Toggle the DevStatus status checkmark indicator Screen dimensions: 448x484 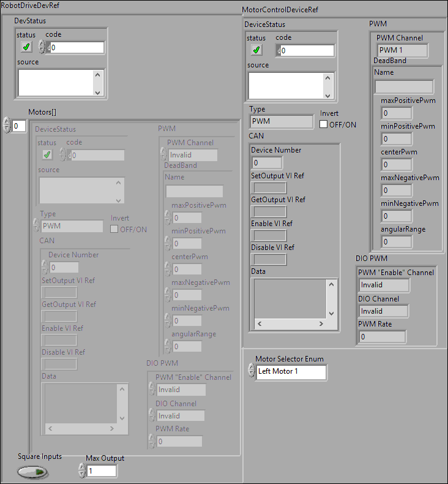(26, 47)
